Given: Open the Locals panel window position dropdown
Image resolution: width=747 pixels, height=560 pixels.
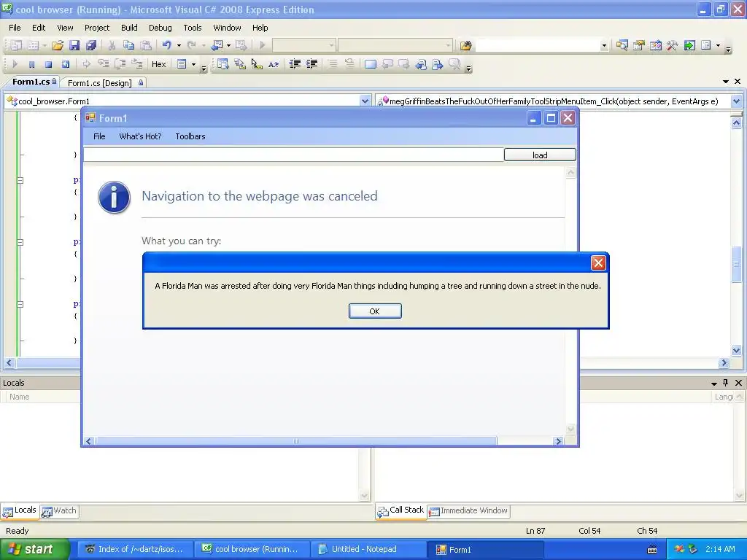Looking at the screenshot, I should tap(713, 384).
